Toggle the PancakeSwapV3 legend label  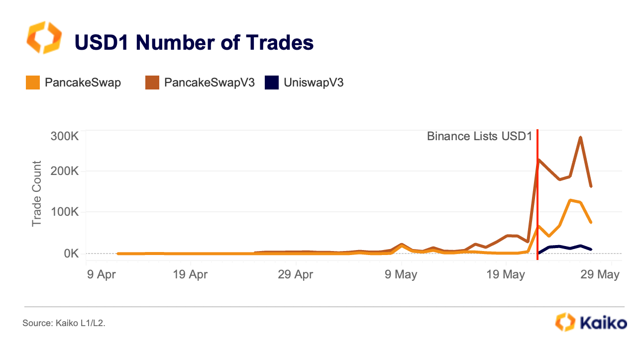210,83
